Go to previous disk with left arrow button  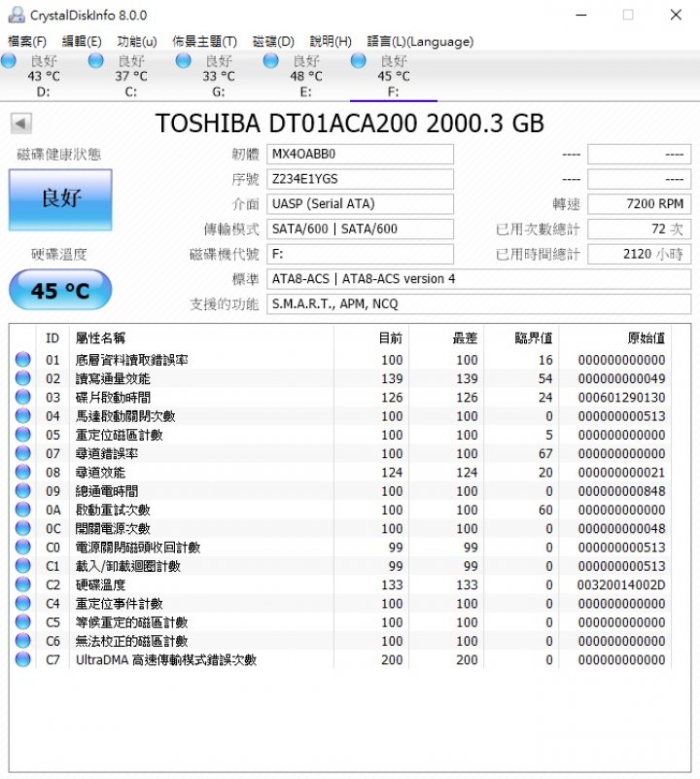pos(20,124)
